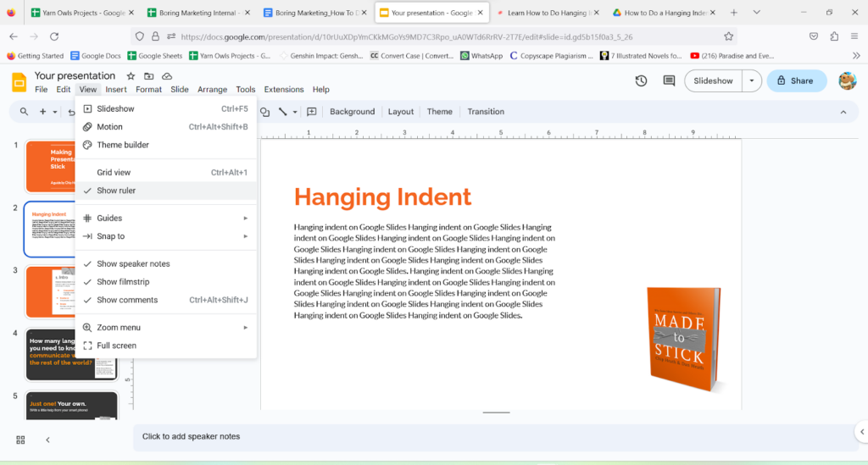Open the comments history icon
Screen dimensions: 868x465
(x=669, y=80)
